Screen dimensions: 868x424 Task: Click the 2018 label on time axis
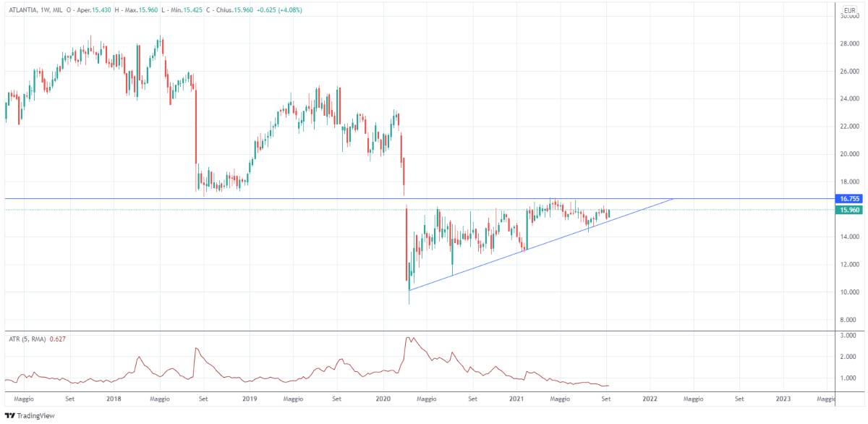point(114,399)
